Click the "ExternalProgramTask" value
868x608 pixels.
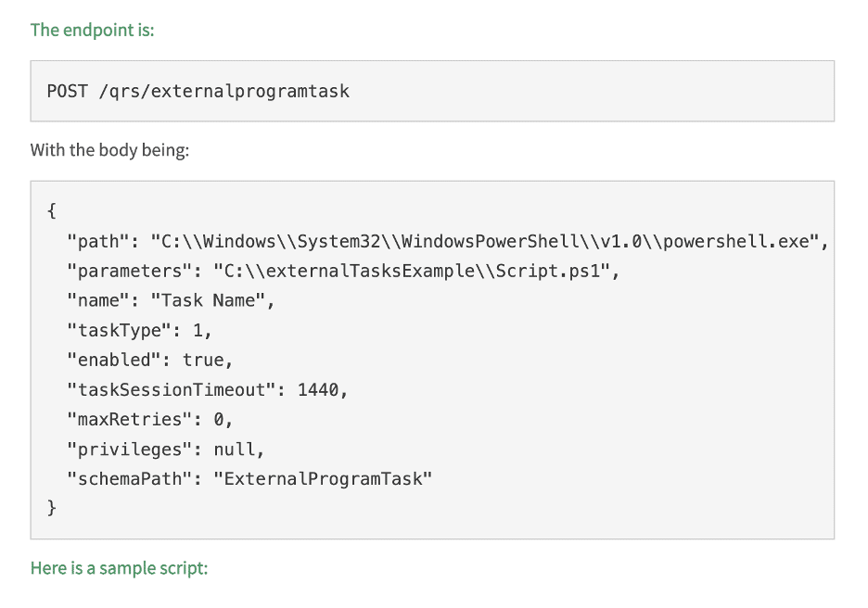[x=323, y=478]
